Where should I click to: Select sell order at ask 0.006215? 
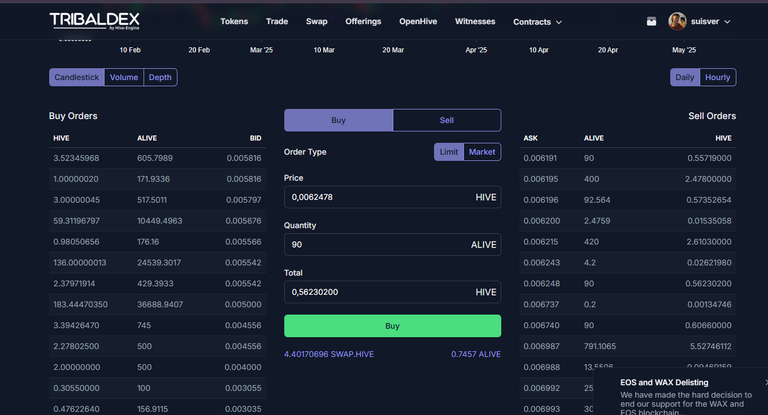click(627, 242)
